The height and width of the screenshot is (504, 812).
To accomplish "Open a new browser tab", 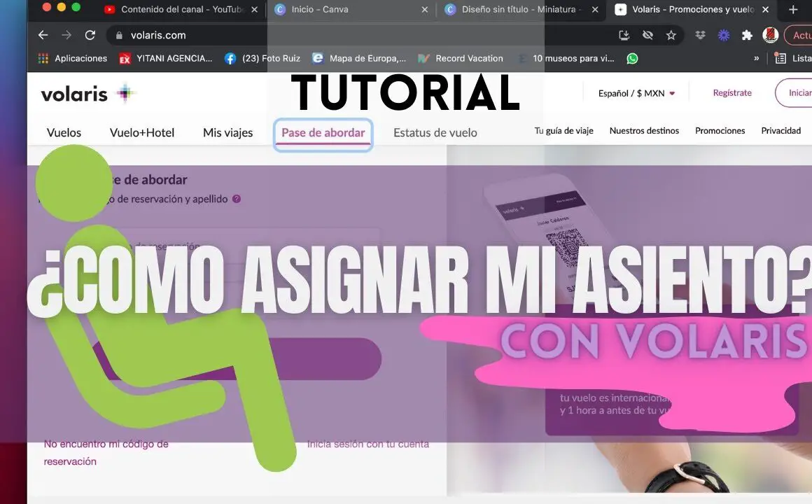I will [793, 9].
